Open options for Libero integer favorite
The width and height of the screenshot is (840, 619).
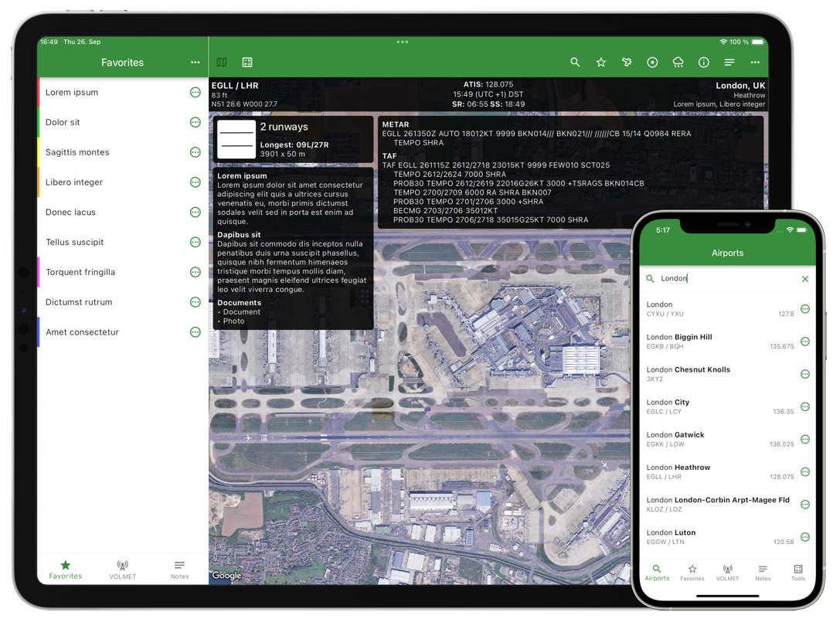click(x=196, y=182)
